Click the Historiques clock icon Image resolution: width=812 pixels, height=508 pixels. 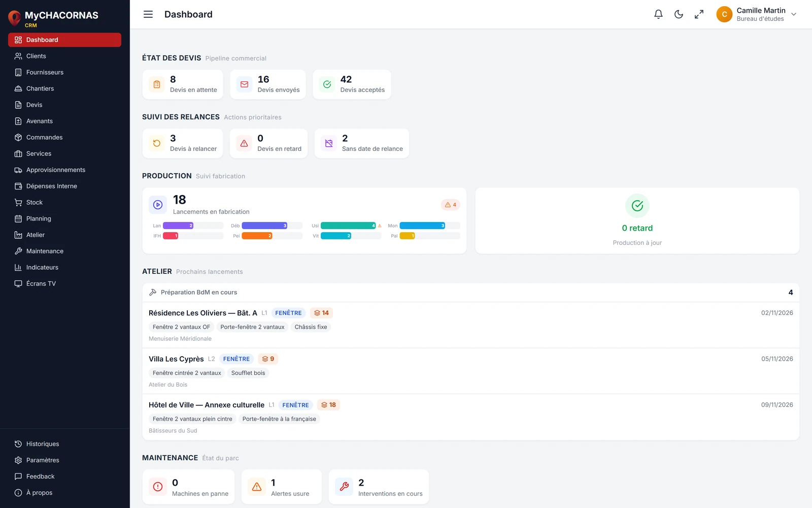pos(18,444)
